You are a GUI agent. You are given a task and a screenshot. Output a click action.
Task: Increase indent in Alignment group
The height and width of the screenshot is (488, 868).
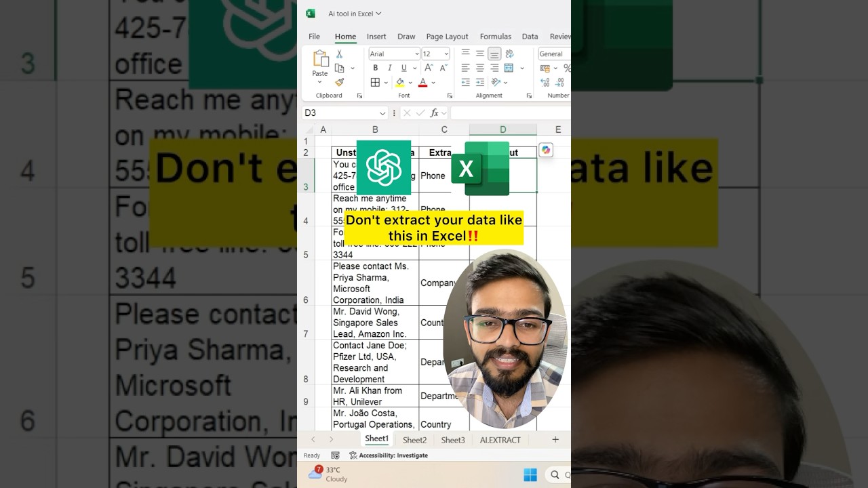point(479,82)
